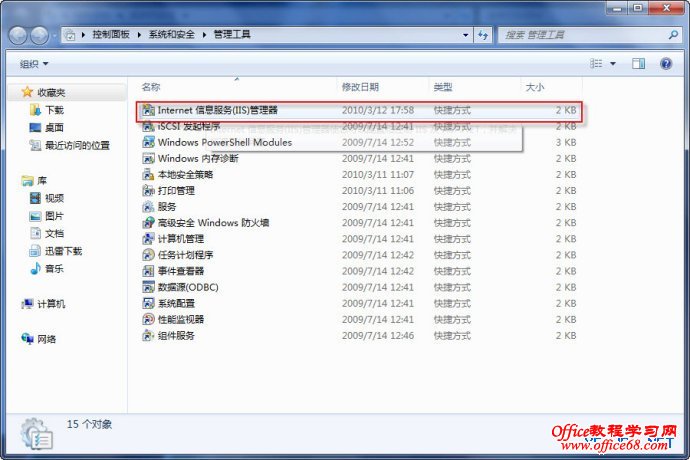Open the view options dropdown arrow
The image size is (690, 460).
pos(613,64)
